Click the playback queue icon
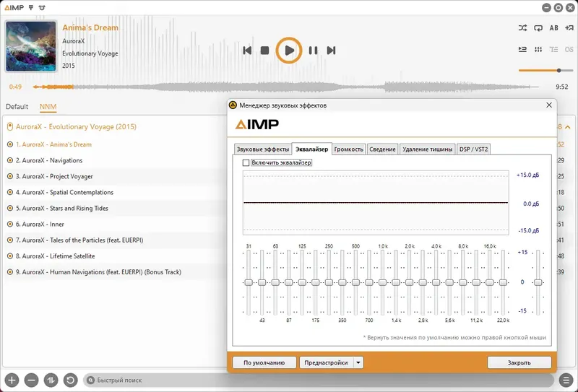Viewport: 578px width, 392px height. pyautogui.click(x=522, y=49)
